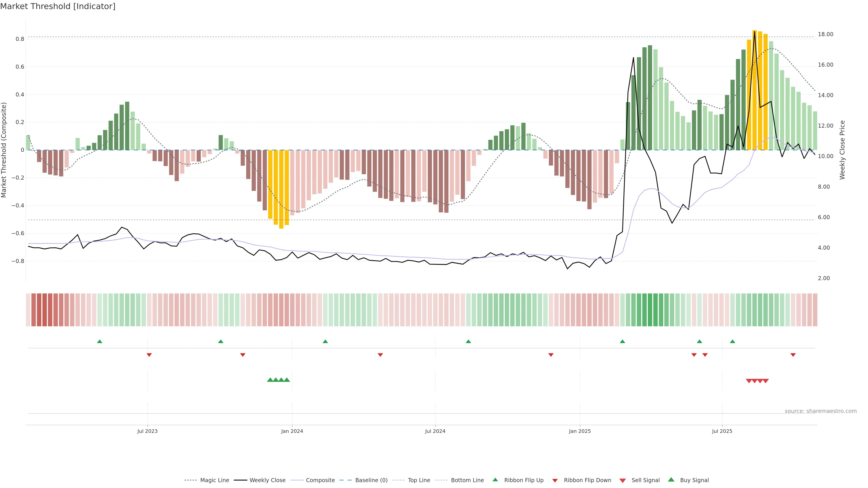Click the Sell Signal legend triangle icon
The width and height of the screenshot is (868, 488).
pos(623,481)
